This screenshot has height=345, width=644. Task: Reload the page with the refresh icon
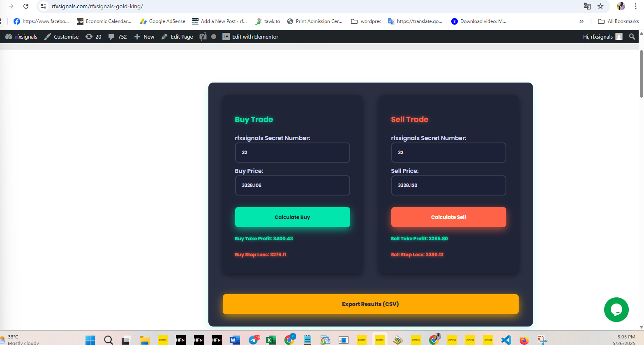pyautogui.click(x=26, y=6)
